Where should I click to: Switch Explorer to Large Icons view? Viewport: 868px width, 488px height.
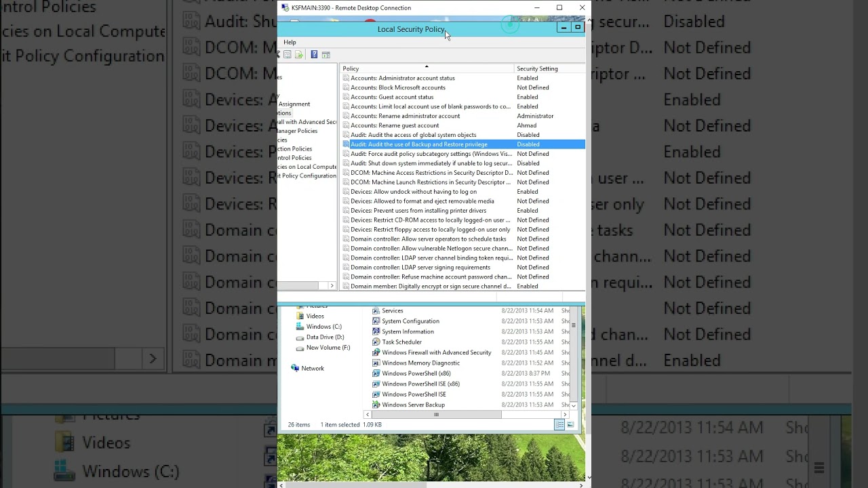tap(570, 425)
